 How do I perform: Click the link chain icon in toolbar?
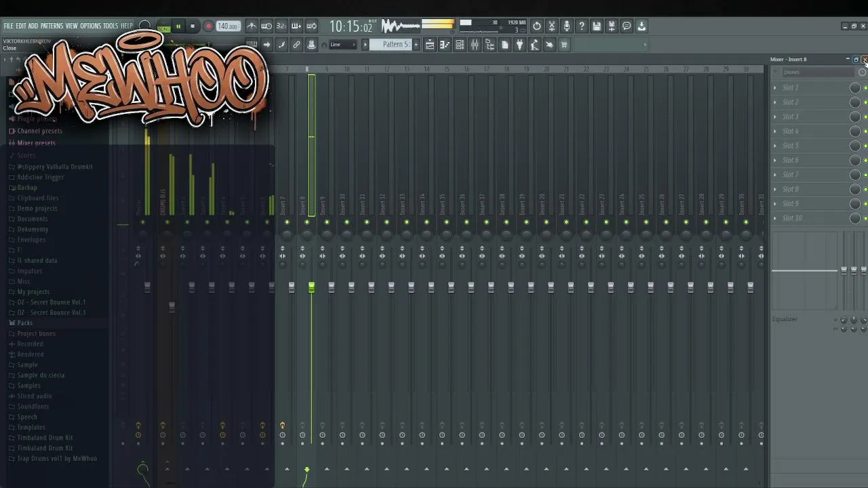pos(296,45)
